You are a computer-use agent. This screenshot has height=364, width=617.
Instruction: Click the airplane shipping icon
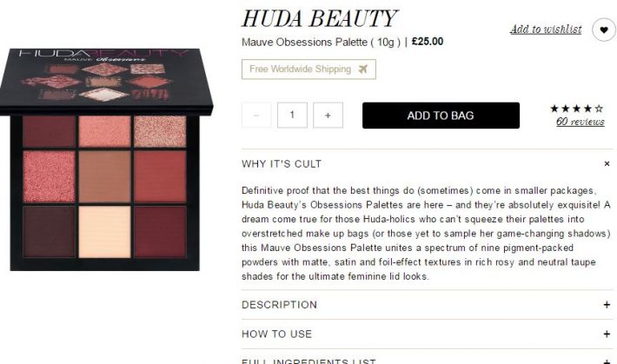pyautogui.click(x=362, y=69)
